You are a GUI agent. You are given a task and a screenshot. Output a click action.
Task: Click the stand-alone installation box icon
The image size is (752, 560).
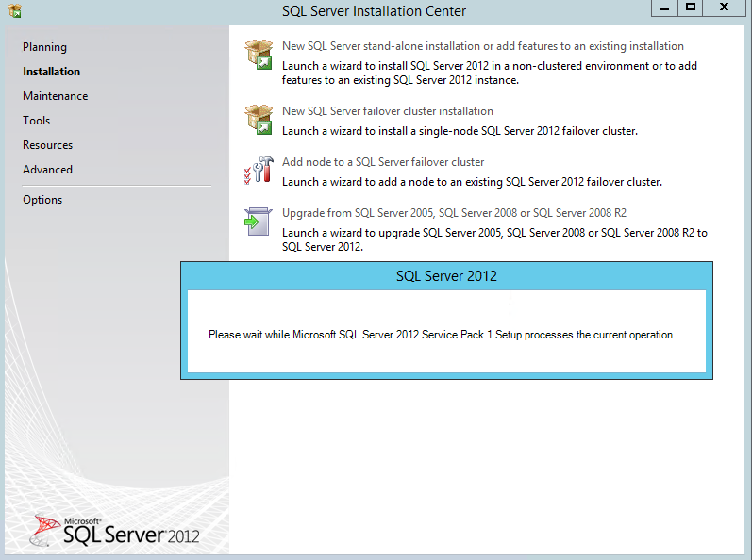(259, 54)
